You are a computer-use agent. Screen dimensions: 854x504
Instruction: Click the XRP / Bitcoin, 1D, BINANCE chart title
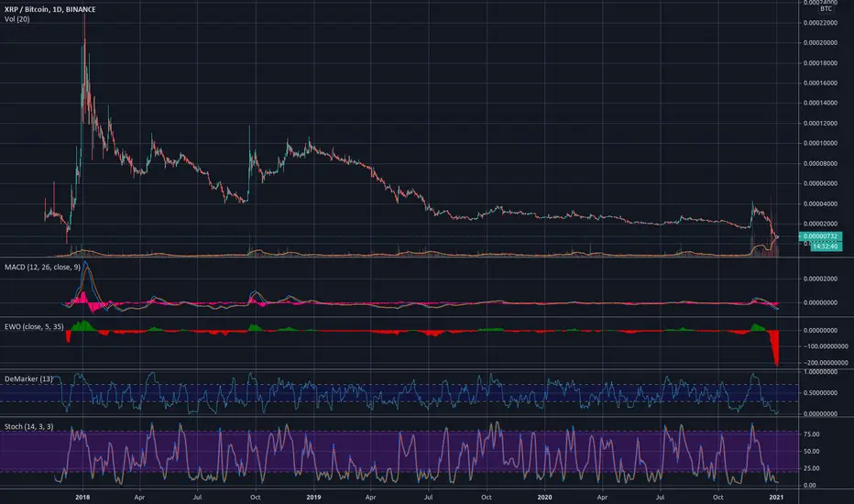(x=50, y=9)
